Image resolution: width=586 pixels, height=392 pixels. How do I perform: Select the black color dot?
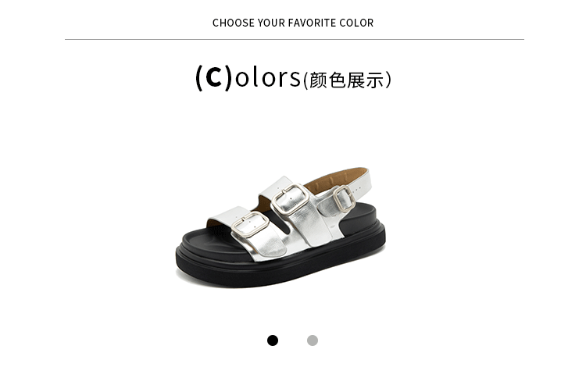click(x=273, y=340)
